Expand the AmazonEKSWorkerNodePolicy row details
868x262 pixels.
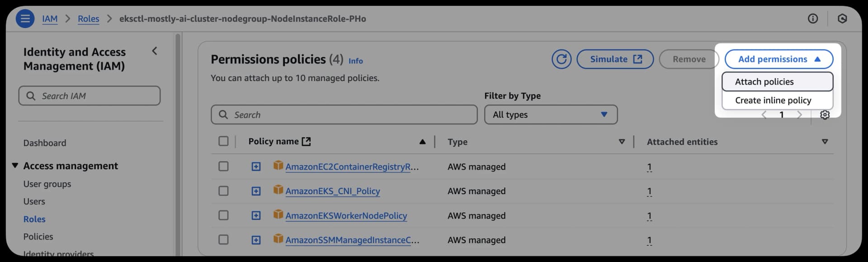click(x=256, y=215)
